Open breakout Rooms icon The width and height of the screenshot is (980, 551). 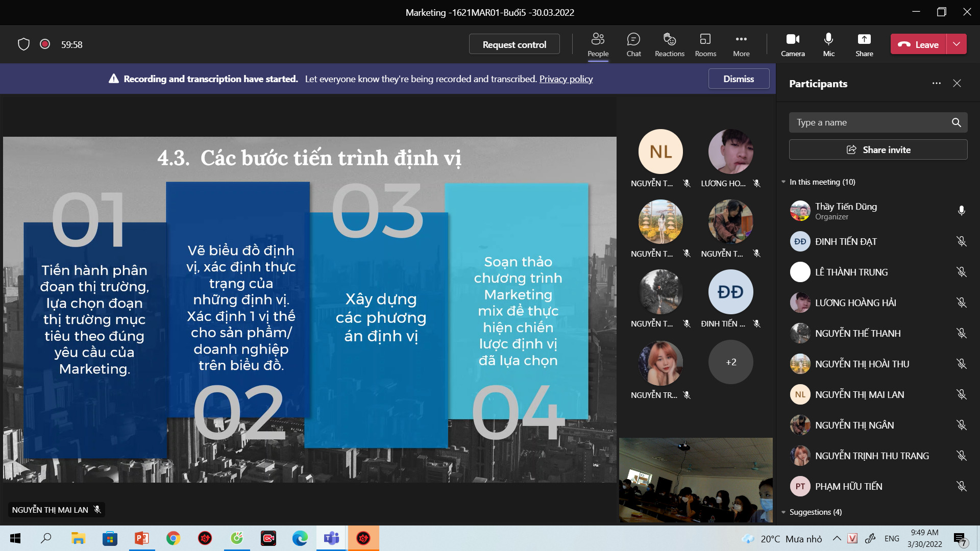tap(705, 44)
